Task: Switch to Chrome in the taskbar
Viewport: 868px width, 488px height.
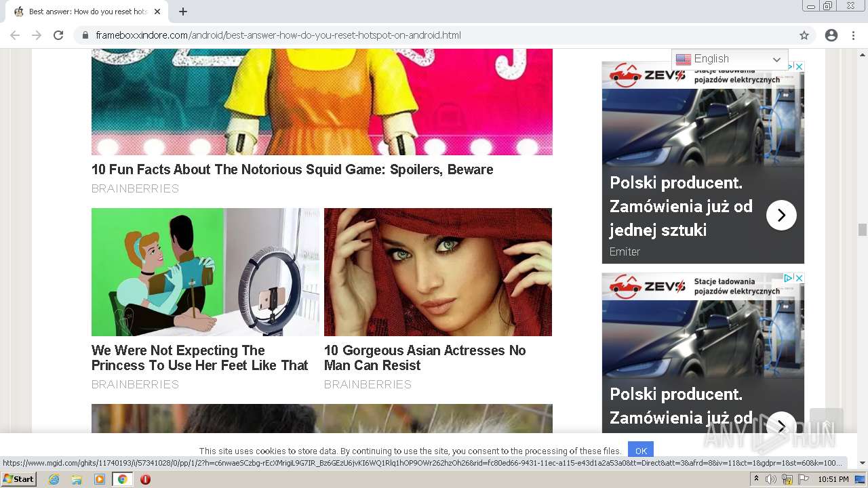Action: click(x=122, y=479)
